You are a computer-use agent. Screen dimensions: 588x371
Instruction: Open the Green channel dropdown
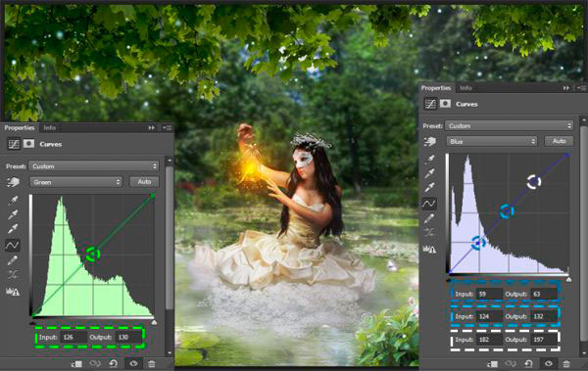[76, 182]
